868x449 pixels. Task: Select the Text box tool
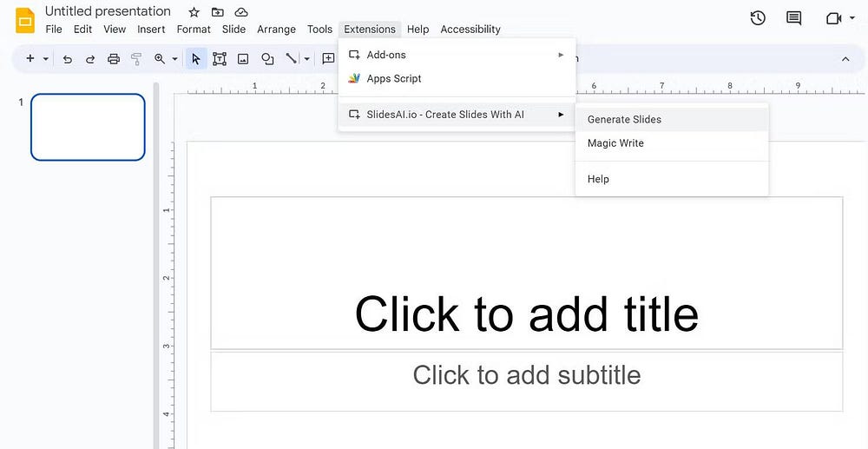point(220,59)
